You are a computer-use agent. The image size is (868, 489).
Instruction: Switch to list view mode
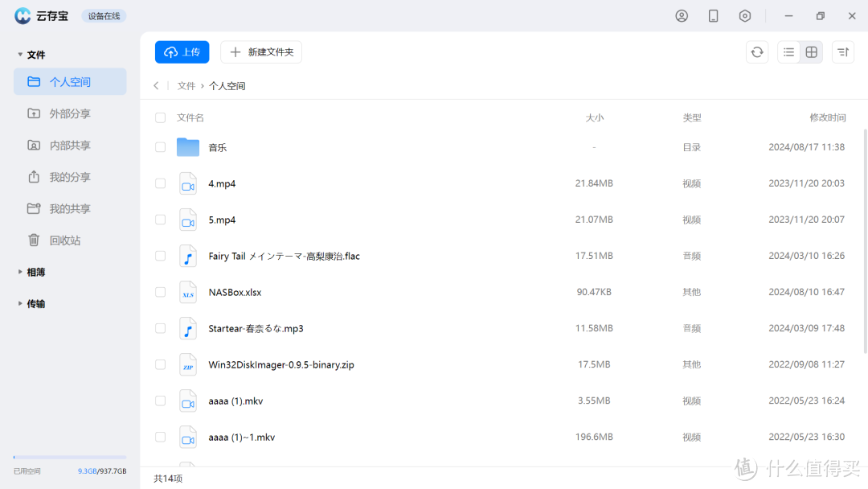pyautogui.click(x=788, y=51)
